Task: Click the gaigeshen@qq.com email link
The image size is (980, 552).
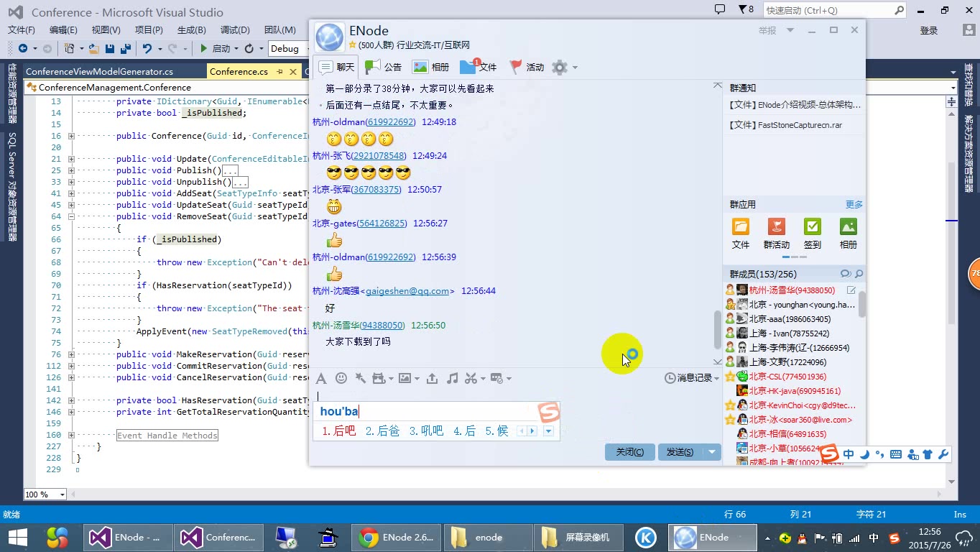Action: pyautogui.click(x=408, y=291)
